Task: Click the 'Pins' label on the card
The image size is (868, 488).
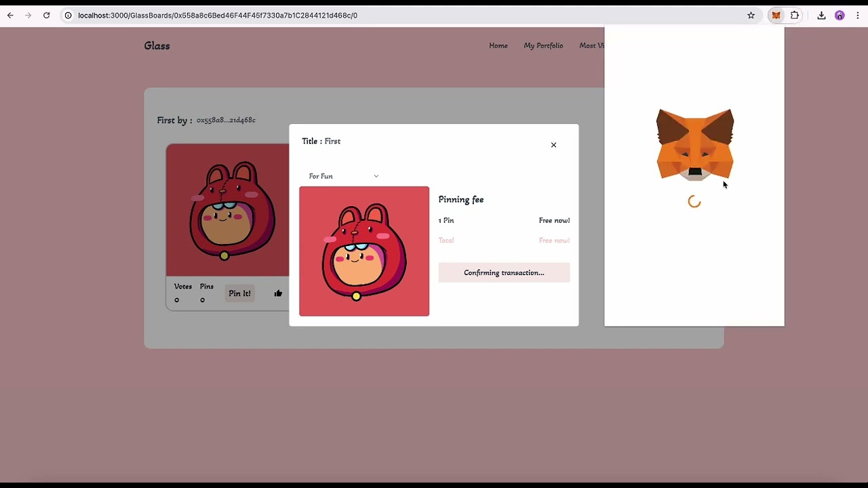Action: 207,286
